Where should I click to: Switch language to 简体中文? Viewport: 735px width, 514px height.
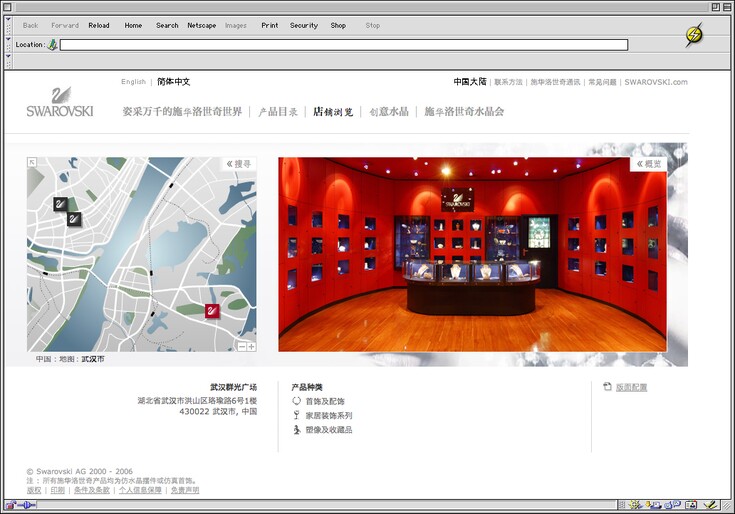(173, 82)
